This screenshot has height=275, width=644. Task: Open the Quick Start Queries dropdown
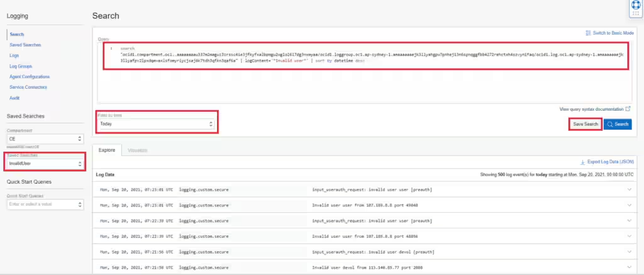tap(45, 205)
